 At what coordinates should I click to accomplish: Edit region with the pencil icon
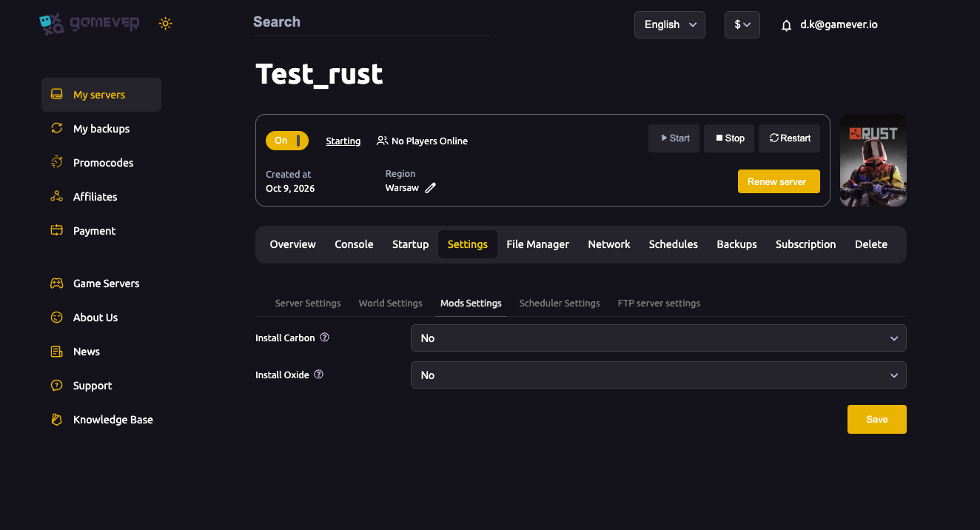pos(430,188)
